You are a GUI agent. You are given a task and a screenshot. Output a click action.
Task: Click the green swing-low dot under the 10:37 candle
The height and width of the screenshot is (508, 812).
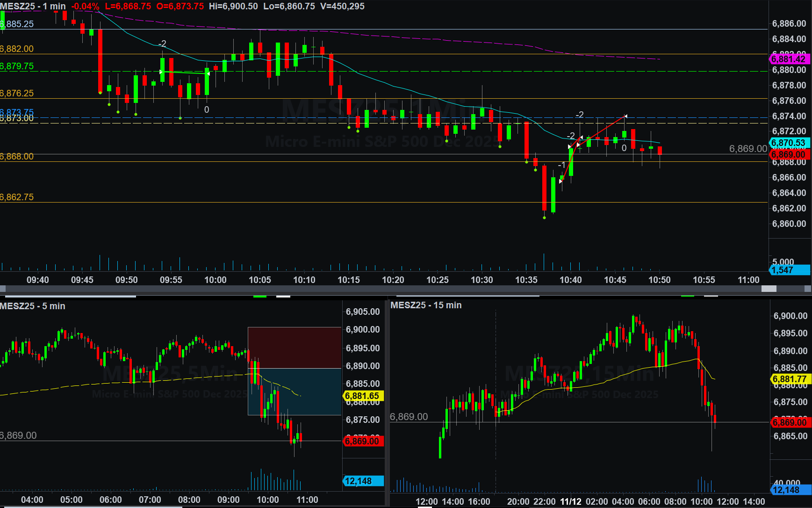click(544, 218)
